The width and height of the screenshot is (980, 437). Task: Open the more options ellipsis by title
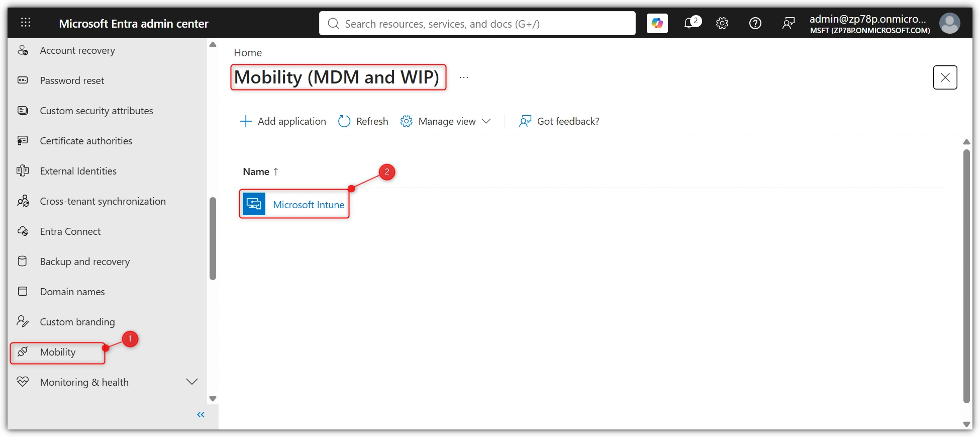[x=464, y=77]
